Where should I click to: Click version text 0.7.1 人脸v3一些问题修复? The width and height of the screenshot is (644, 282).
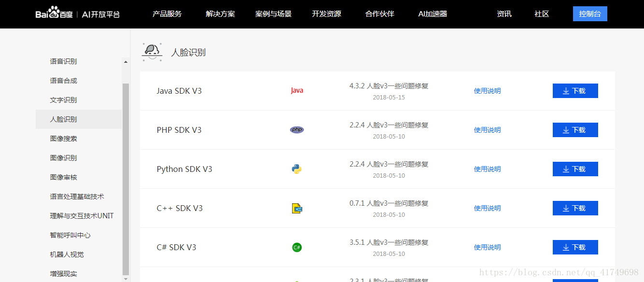[x=389, y=203]
